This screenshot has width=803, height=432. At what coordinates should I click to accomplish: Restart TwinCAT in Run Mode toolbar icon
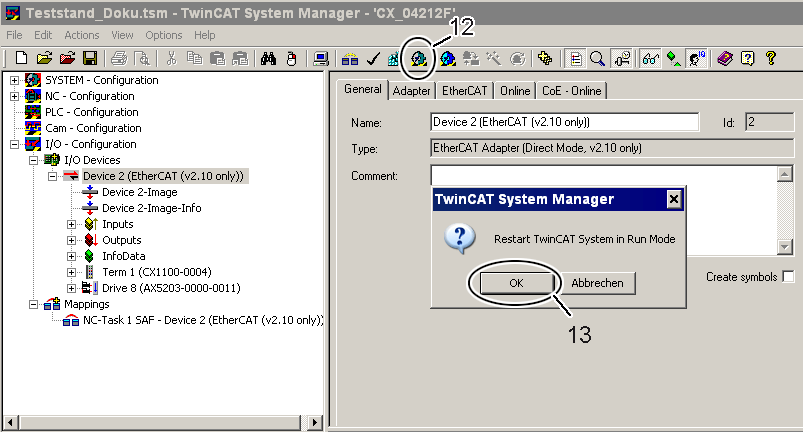[x=418, y=58]
